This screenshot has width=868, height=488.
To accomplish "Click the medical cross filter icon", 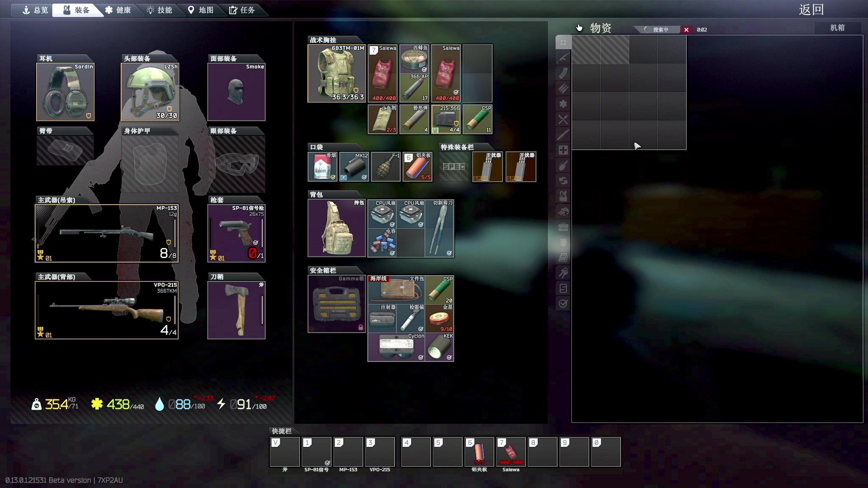I will [563, 150].
